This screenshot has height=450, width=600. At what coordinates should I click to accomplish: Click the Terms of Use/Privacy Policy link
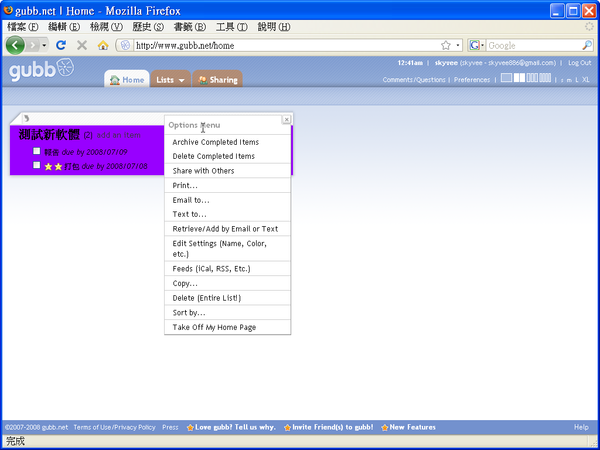point(114,427)
